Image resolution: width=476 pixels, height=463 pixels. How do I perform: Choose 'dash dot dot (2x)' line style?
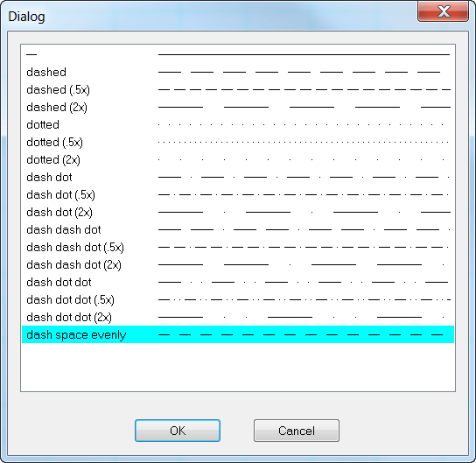click(x=238, y=317)
